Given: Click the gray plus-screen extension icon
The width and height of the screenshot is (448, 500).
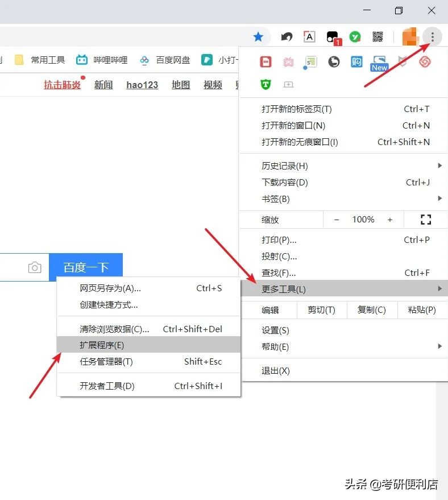Looking at the screenshot, I should tap(288, 84).
